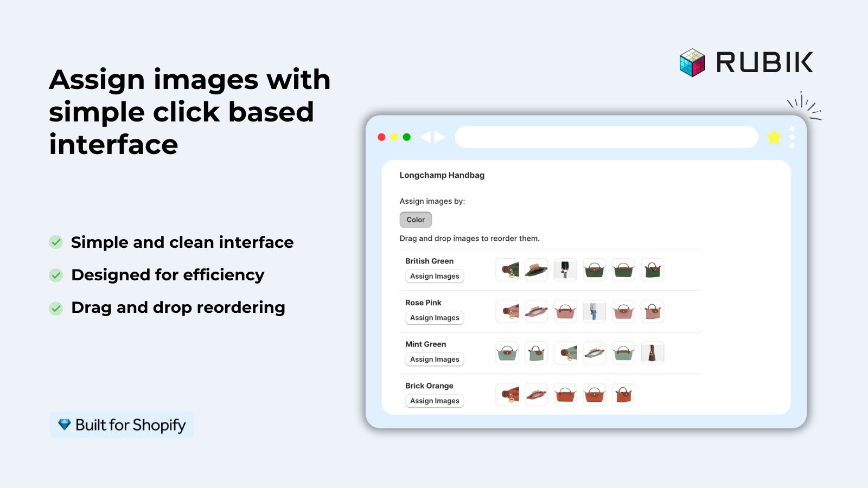Click the browser address bar
The image size is (868, 488).
tap(606, 137)
